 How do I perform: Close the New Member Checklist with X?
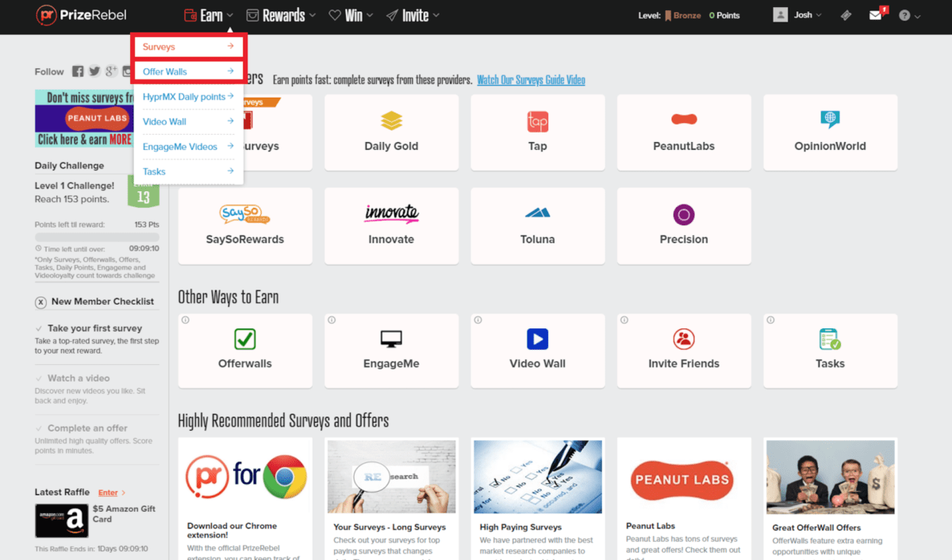point(40,301)
